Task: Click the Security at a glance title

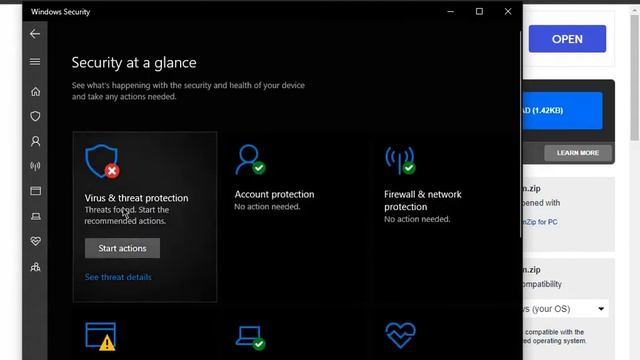Action: [134, 62]
